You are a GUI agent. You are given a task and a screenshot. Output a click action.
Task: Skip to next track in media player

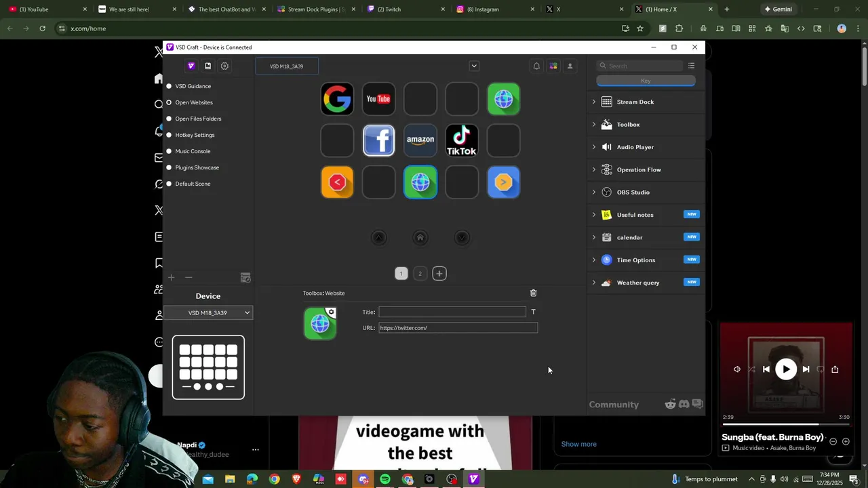806,369
